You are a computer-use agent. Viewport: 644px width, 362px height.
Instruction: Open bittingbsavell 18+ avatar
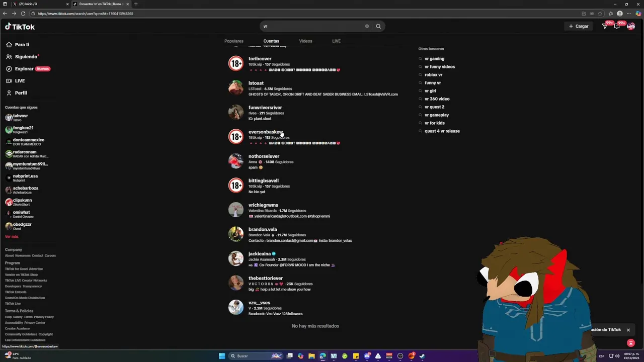click(236, 186)
